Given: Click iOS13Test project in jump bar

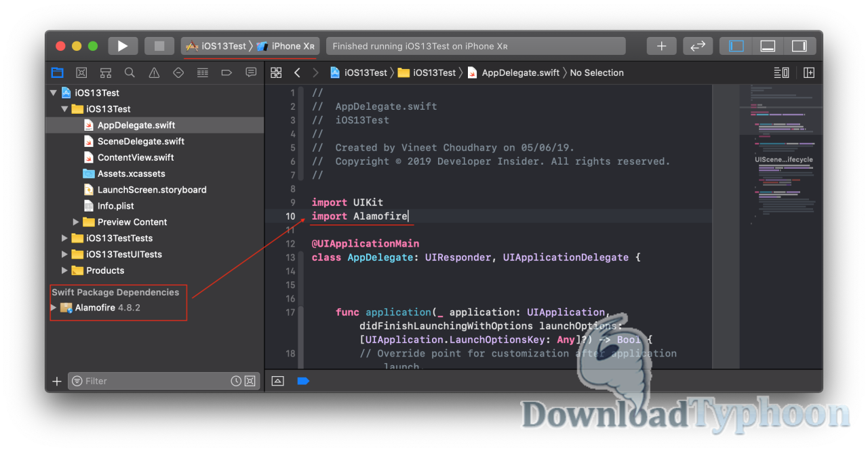Looking at the screenshot, I should point(359,73).
